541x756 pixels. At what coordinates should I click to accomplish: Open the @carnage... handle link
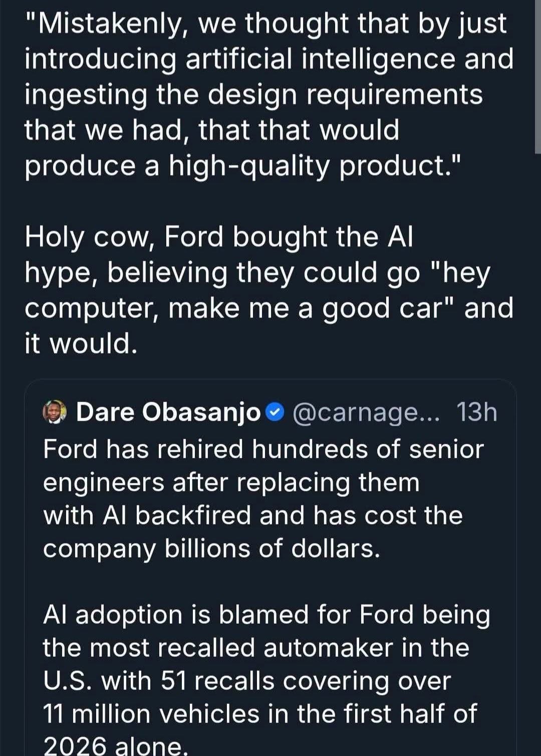point(366,413)
